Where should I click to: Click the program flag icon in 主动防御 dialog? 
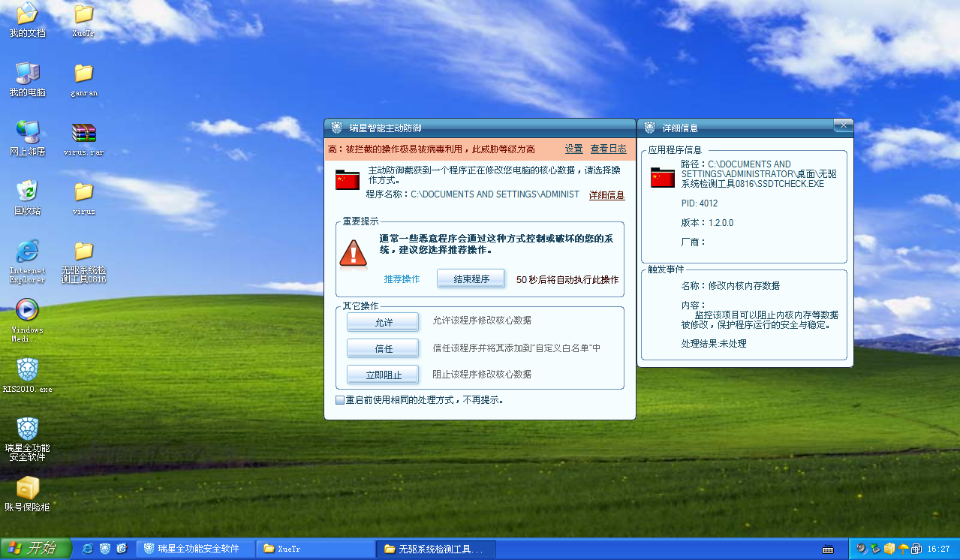[348, 180]
